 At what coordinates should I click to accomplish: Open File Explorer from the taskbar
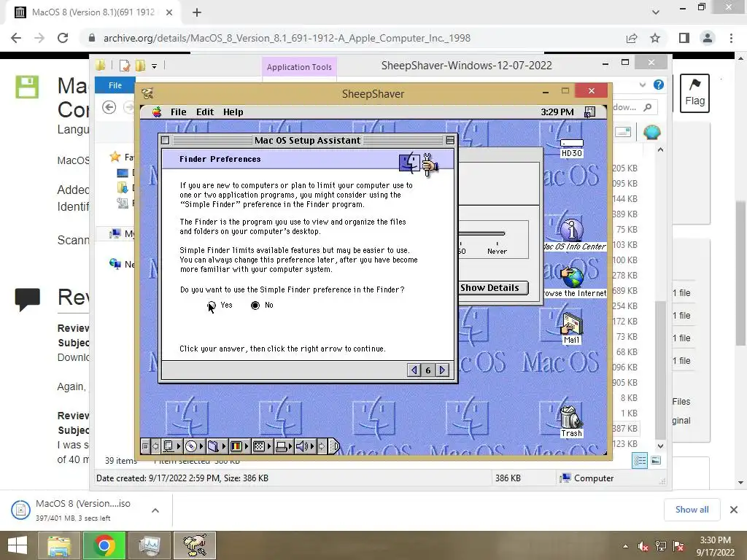point(58,545)
